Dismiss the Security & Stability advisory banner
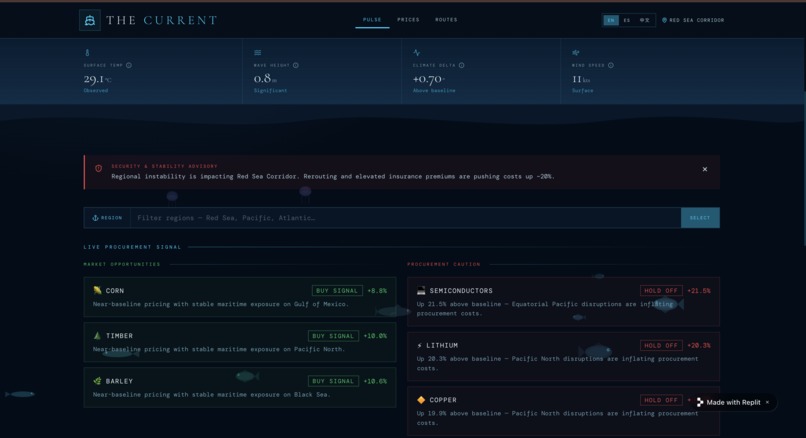Screen dimensions: 806x438 pyautogui.click(x=705, y=169)
